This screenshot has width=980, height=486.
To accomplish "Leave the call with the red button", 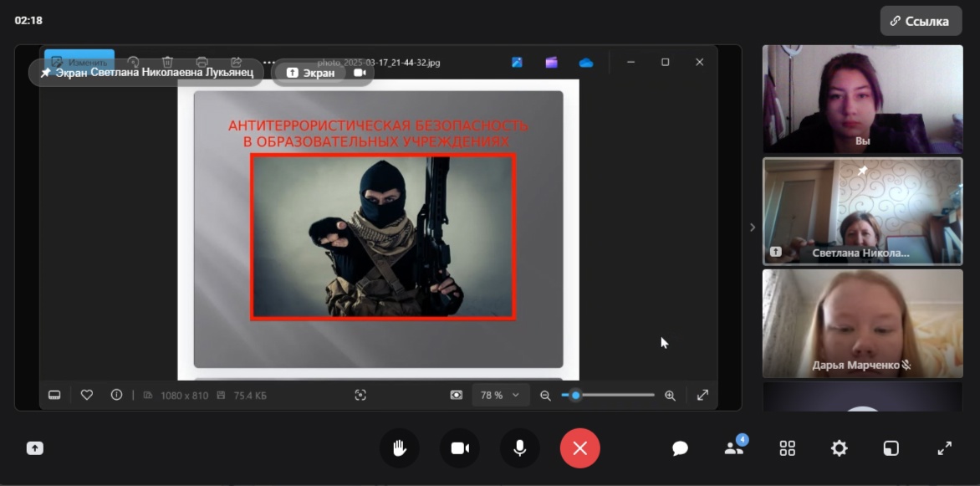I will pyautogui.click(x=580, y=448).
